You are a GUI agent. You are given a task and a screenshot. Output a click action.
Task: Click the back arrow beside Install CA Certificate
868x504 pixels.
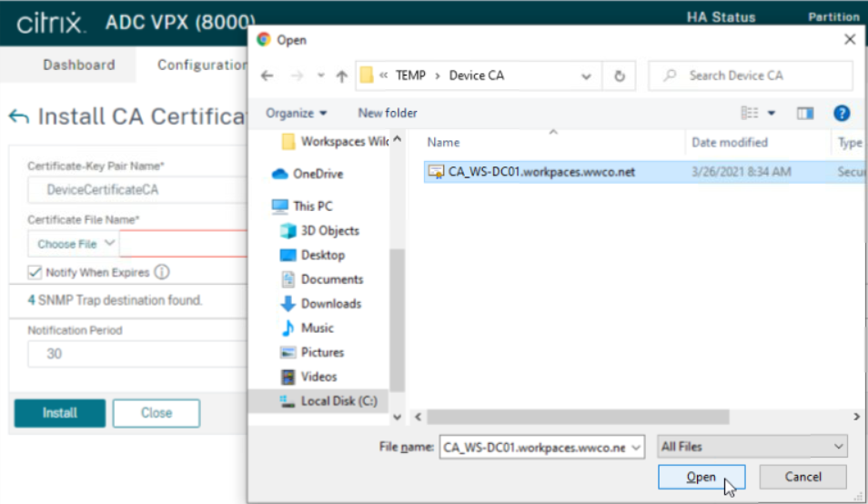pyautogui.click(x=18, y=116)
